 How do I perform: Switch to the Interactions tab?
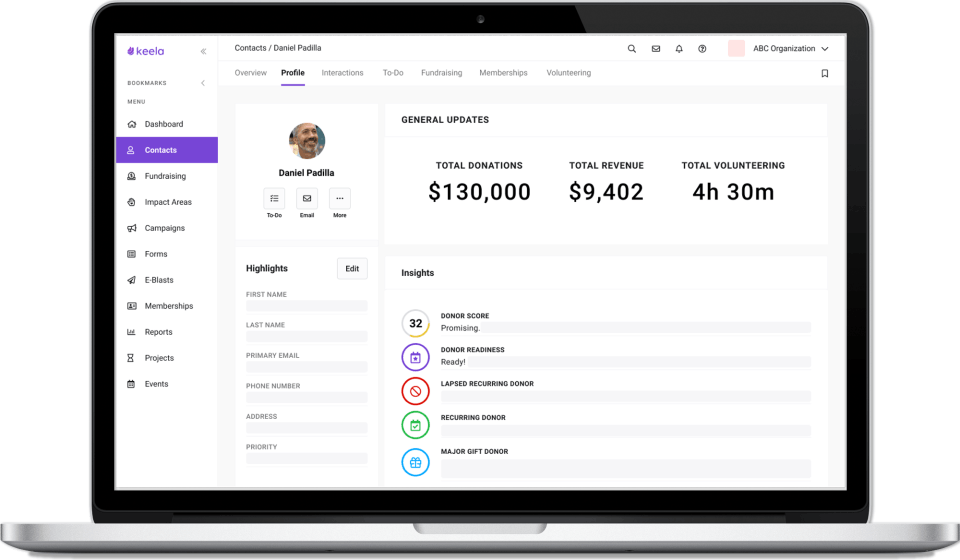click(342, 73)
